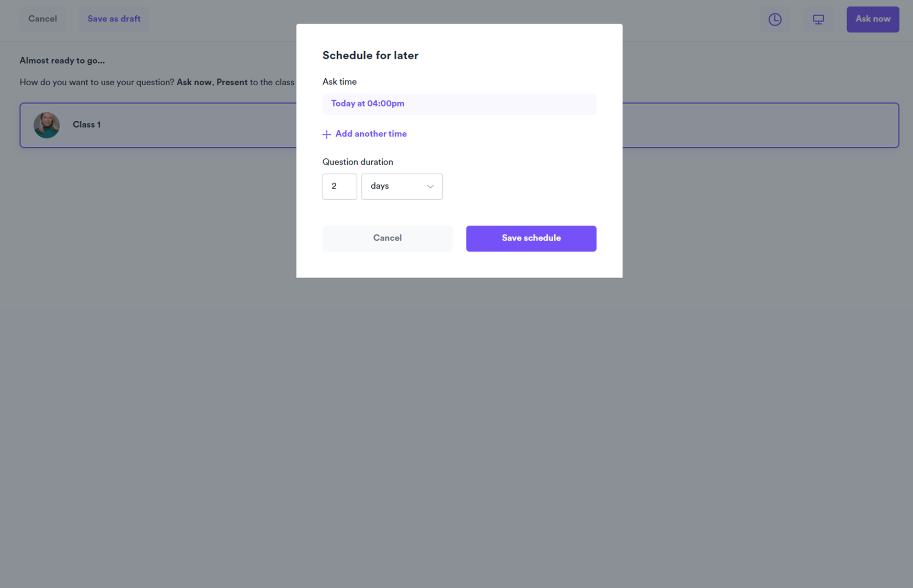Click the 'Schedule for later' dialog title
The width and height of the screenshot is (913, 588).
click(x=370, y=55)
